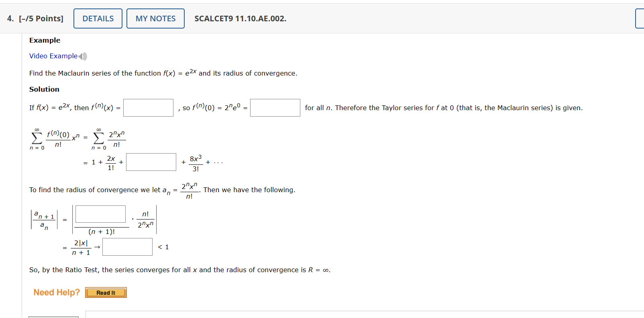Focus the limit answer box before < 1
The image size is (644, 318).
click(127, 246)
